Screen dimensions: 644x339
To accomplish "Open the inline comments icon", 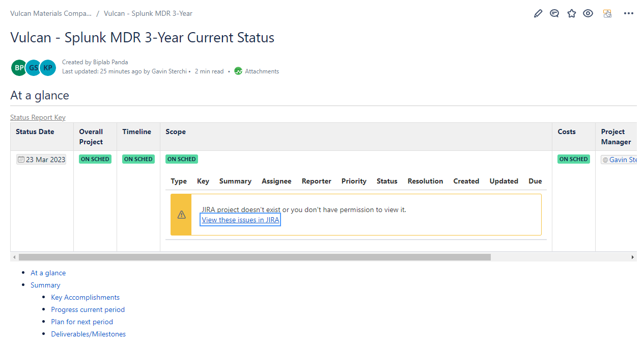I will tap(554, 14).
